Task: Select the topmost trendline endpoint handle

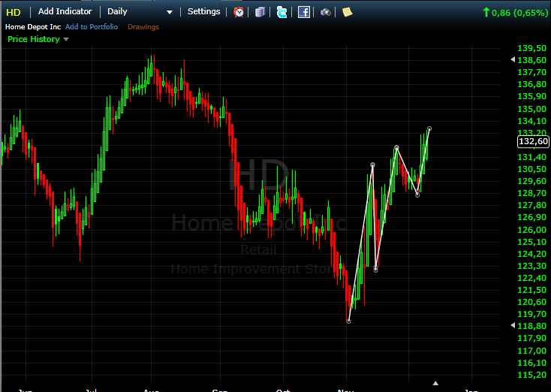Action: click(429, 128)
